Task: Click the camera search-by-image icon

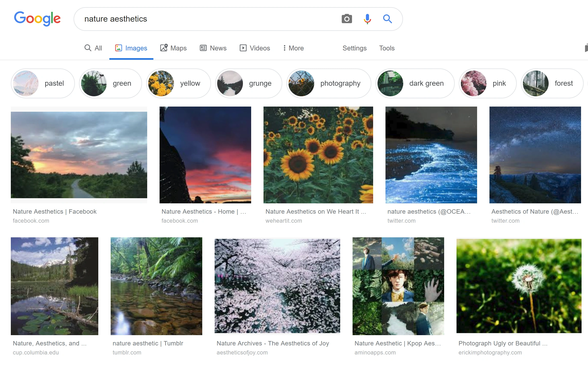Action: tap(347, 19)
